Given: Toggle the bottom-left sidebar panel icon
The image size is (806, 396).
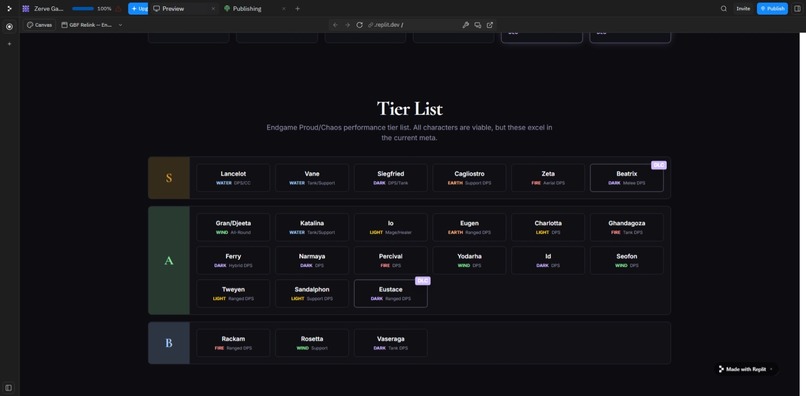Looking at the screenshot, I should coord(9,387).
